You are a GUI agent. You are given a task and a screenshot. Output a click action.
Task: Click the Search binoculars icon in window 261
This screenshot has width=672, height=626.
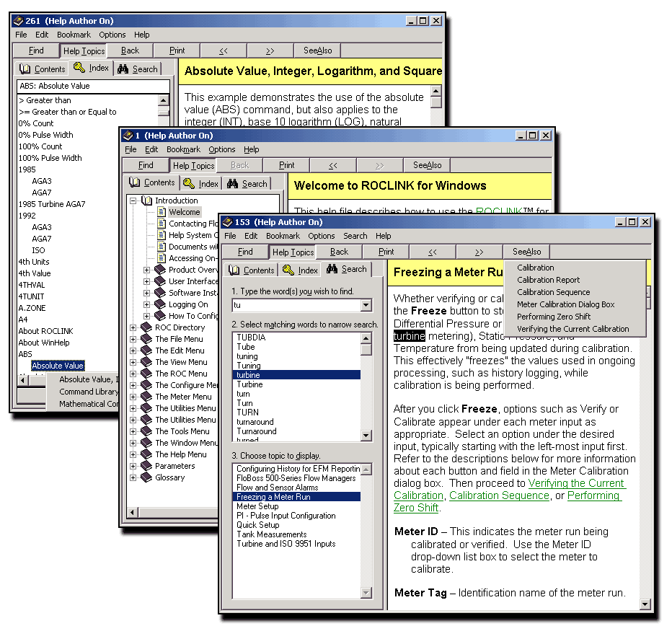click(123, 69)
